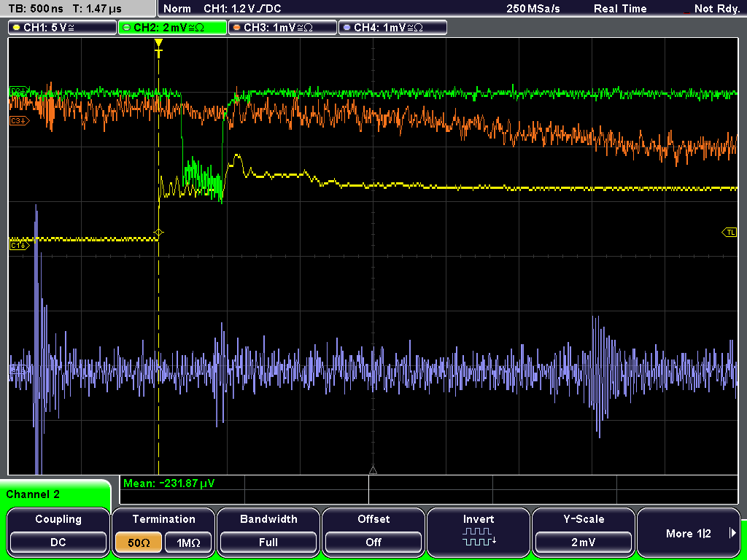Click the Channel 2 menu title
747x560 pixels.
click(x=33, y=494)
